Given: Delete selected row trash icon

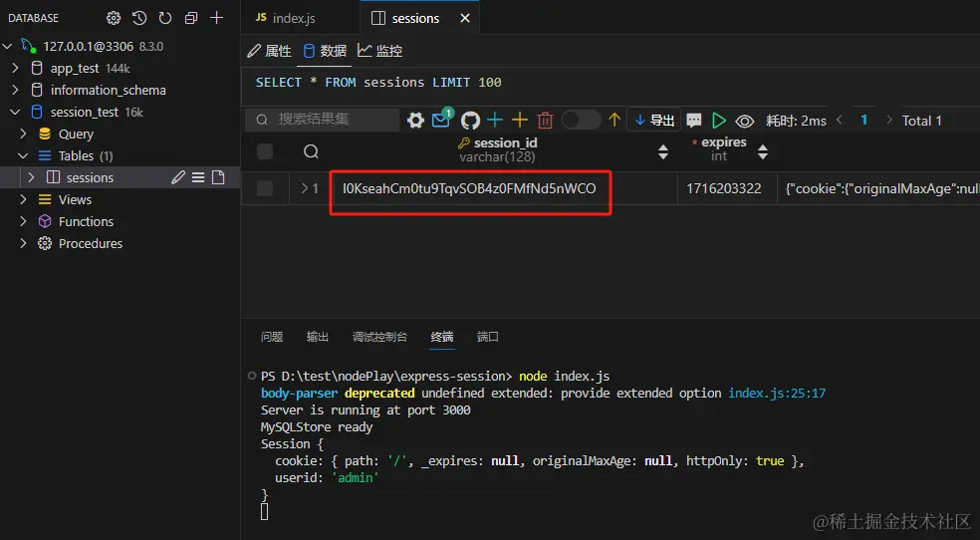Looking at the screenshot, I should point(545,120).
